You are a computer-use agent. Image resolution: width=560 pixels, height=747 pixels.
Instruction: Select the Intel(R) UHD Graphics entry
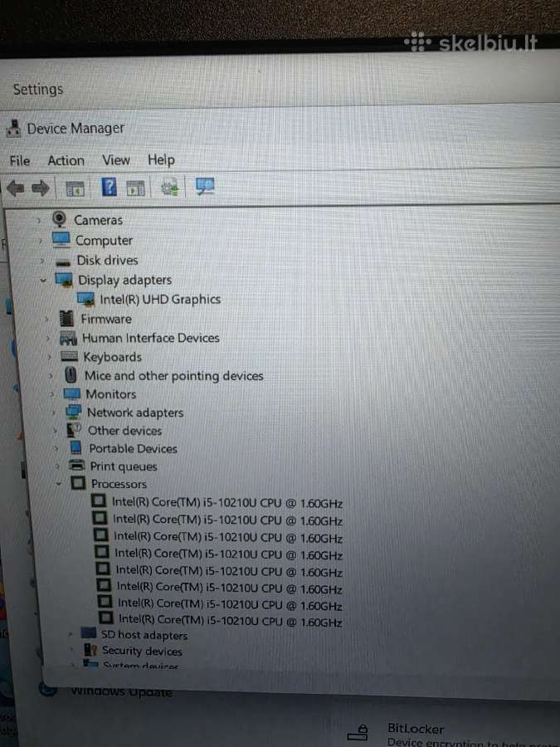coord(160,299)
